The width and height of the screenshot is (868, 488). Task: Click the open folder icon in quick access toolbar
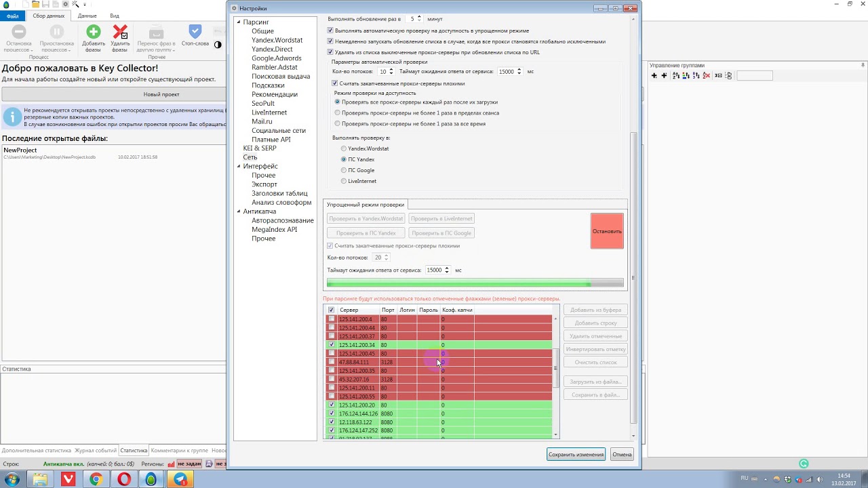[x=35, y=4]
